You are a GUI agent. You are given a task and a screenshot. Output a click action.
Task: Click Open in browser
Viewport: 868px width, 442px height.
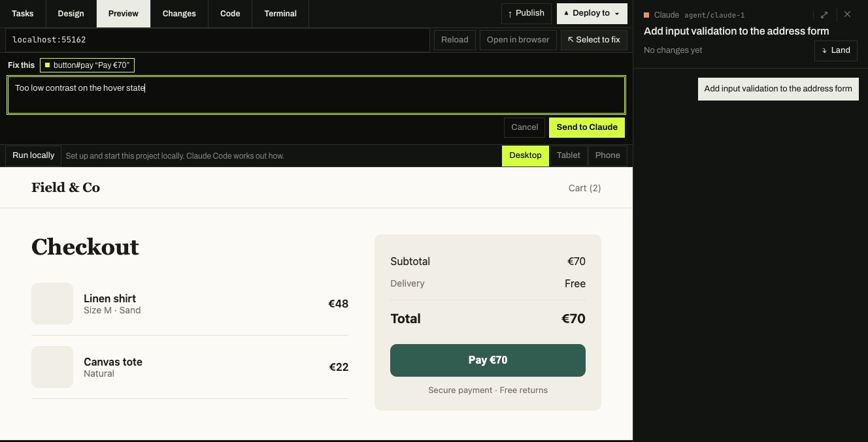coord(518,40)
